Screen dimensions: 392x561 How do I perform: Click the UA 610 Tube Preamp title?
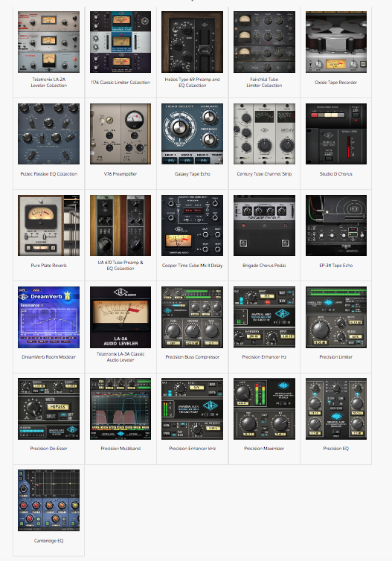121,266
